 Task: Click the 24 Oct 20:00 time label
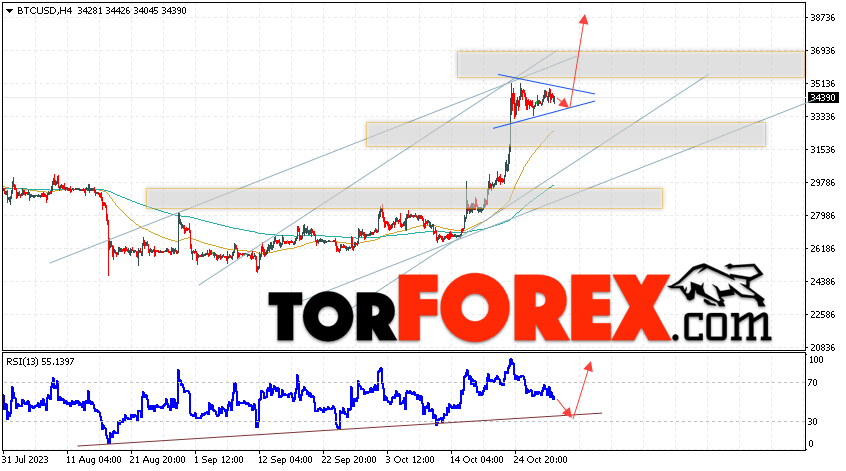(x=540, y=460)
